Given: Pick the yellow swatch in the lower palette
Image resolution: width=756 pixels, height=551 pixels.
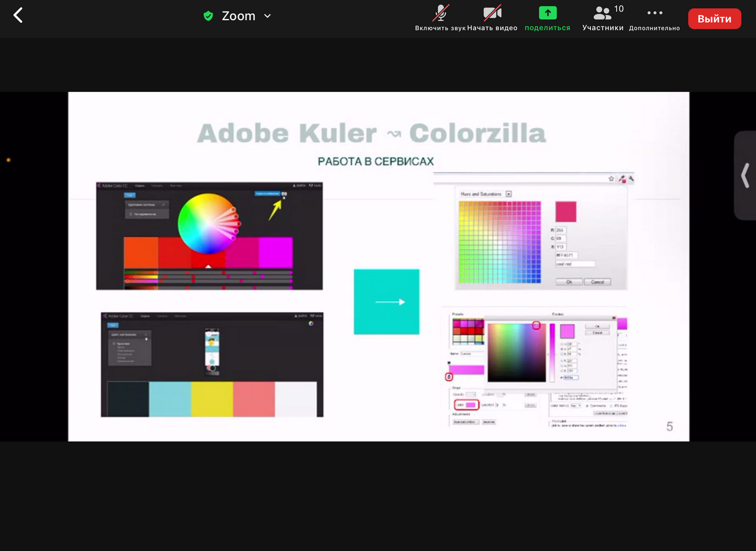Looking at the screenshot, I should 212,398.
